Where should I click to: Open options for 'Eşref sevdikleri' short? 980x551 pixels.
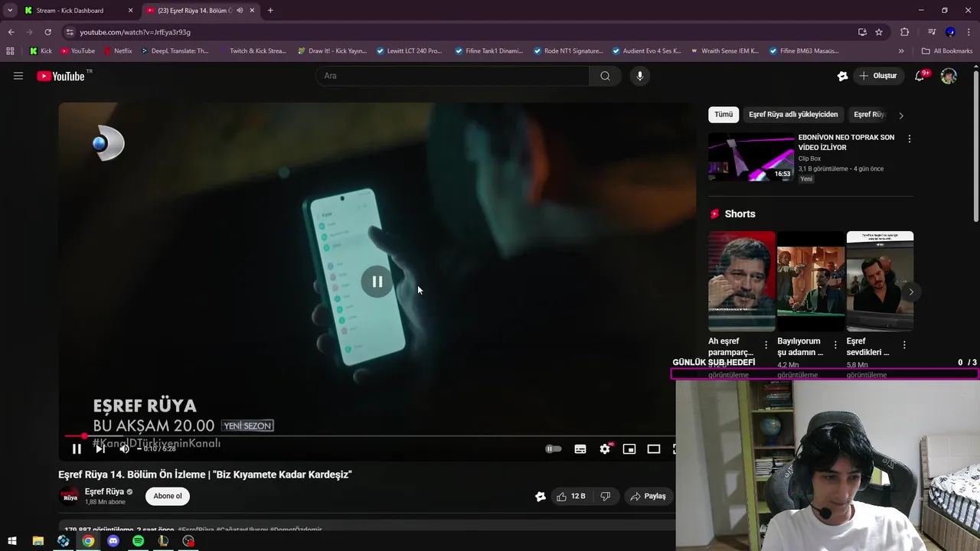904,345
